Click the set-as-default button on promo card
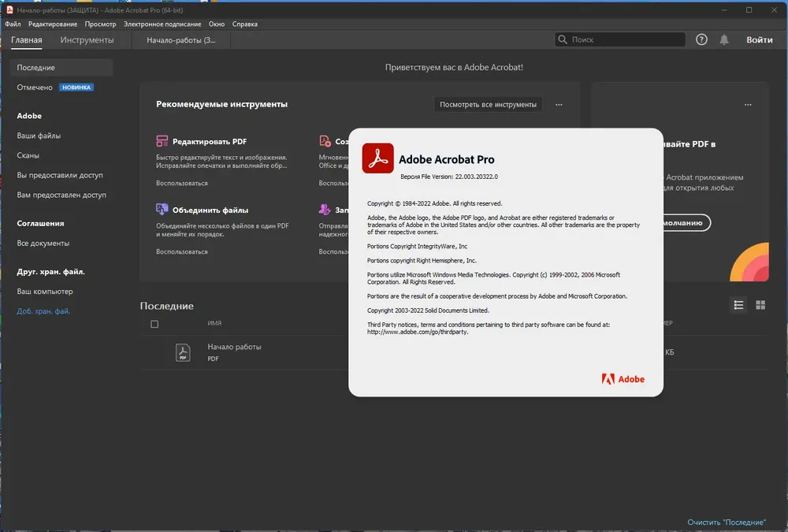788x532 pixels. tap(686, 223)
